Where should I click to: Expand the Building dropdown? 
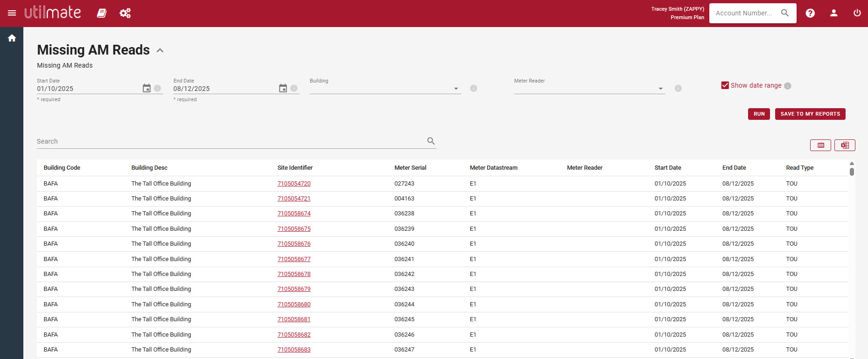(x=385, y=88)
